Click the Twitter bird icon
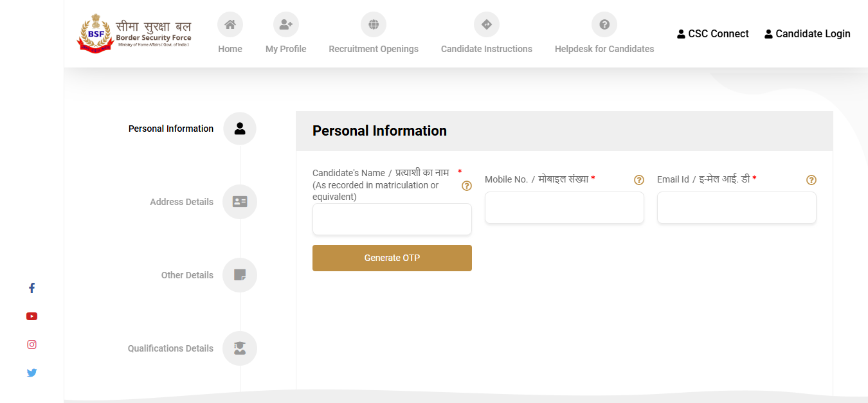 pos(32,373)
